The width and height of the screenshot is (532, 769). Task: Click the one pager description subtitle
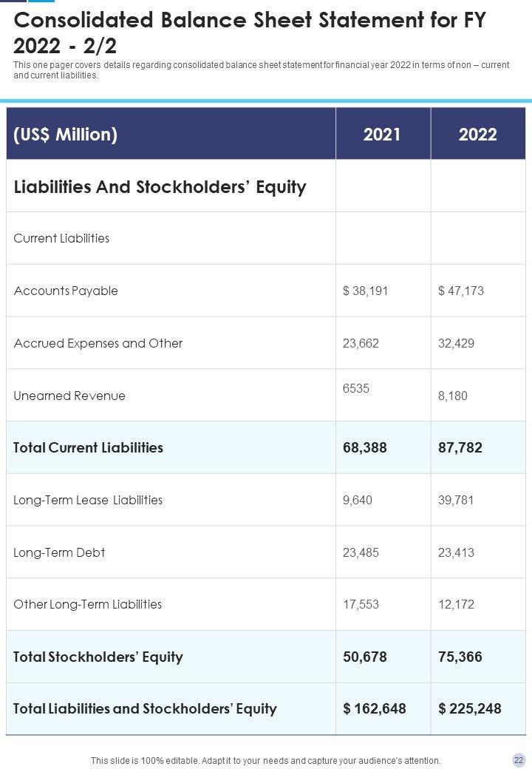click(x=261, y=70)
